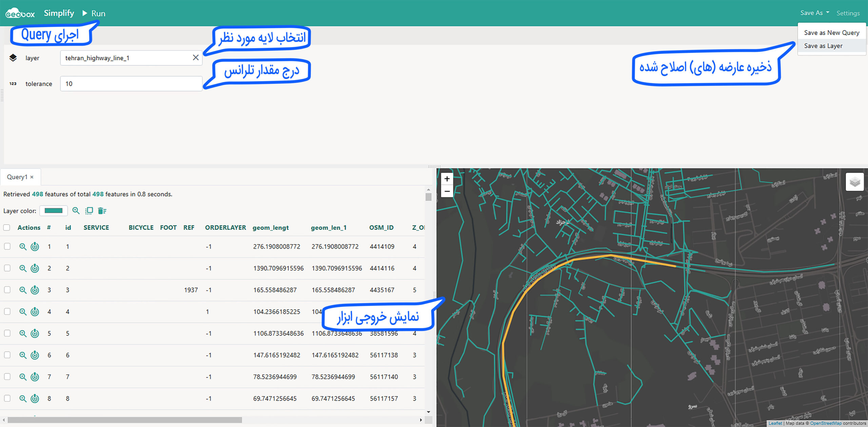Click the flash feature icon in row 3
Image resolution: width=868 pixels, height=427 pixels.
point(35,290)
